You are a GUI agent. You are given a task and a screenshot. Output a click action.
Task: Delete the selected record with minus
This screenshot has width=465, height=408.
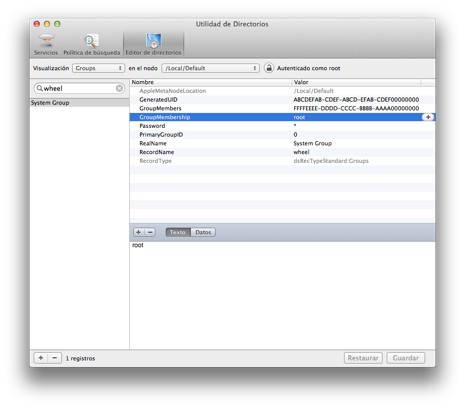click(55, 358)
